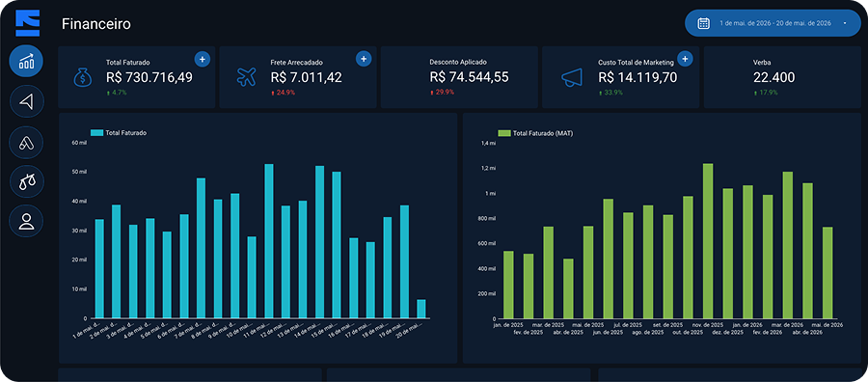Click the 33.9% green variation indicator
The width and height of the screenshot is (868, 382).
click(610, 93)
